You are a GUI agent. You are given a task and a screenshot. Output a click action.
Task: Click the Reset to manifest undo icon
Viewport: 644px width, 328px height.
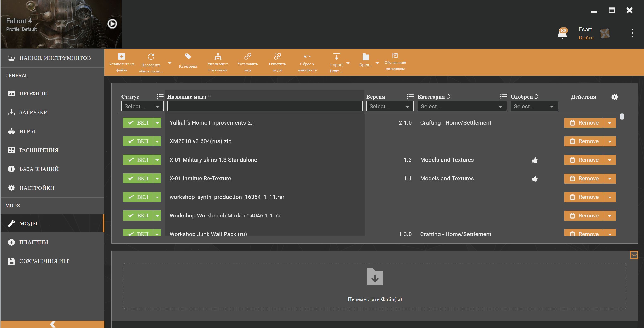(x=307, y=56)
